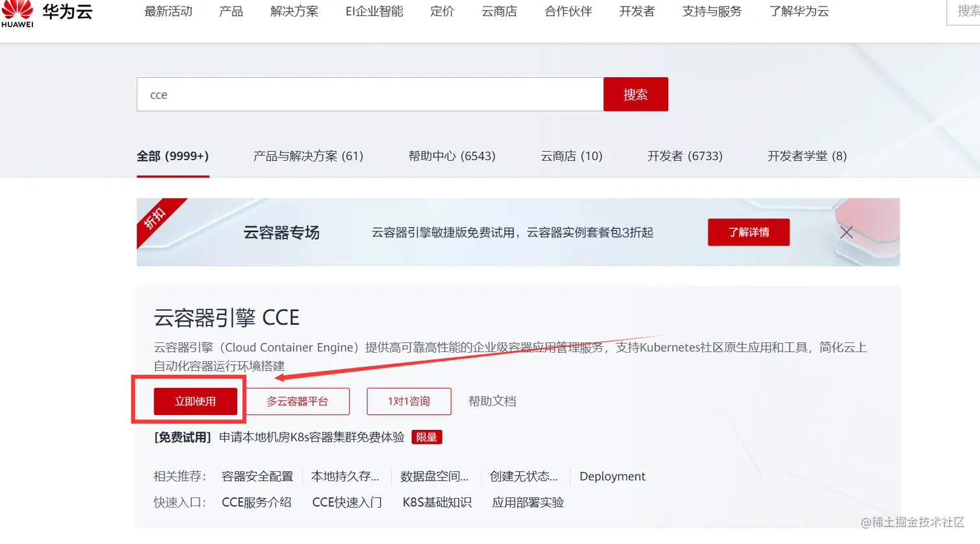
Task: Open 数据盘空间... recommendation
Action: (434, 477)
